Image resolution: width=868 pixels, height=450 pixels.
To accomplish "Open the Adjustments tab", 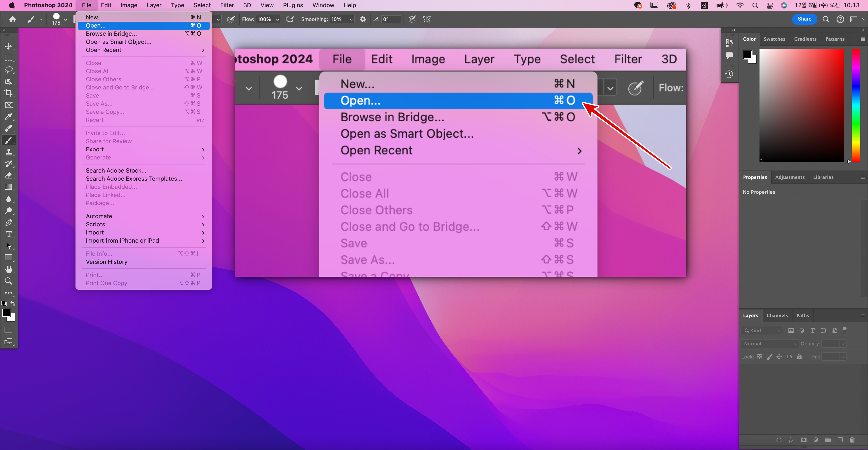I will click(790, 177).
